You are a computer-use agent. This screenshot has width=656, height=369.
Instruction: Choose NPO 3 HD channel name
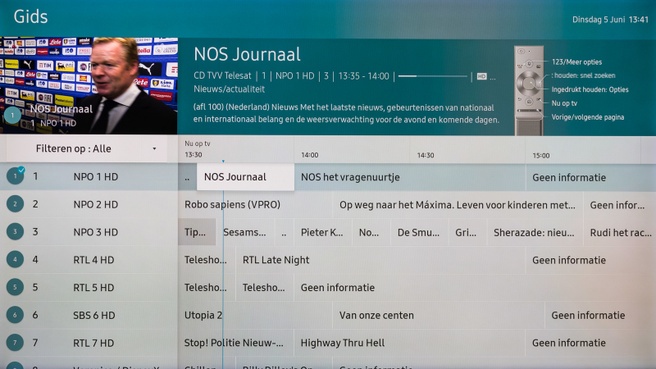95,232
